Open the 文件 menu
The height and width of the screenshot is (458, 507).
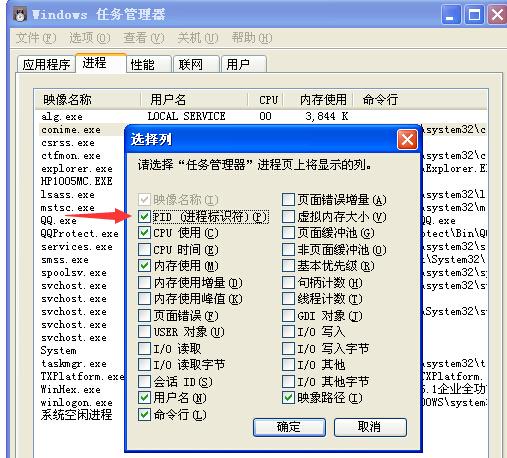tap(36, 38)
